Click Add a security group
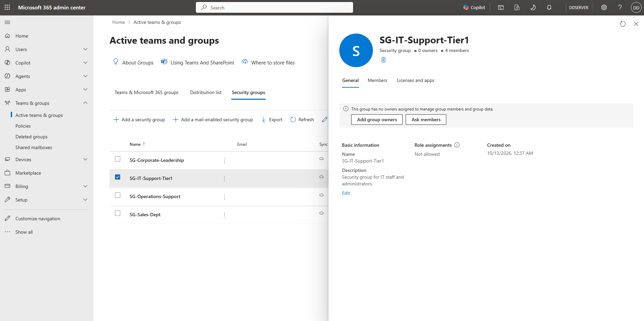Image resolution: width=644 pixels, height=321 pixels. point(139,120)
